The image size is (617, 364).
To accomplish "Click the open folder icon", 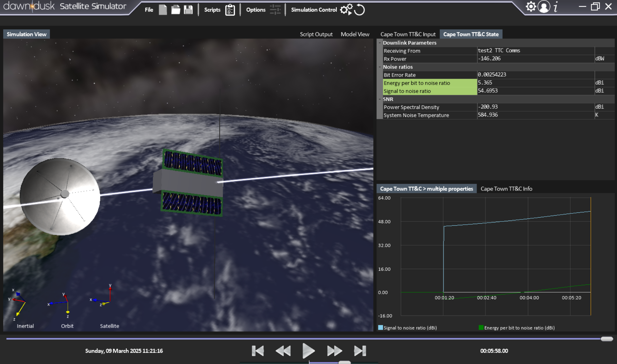I will 175,10.
